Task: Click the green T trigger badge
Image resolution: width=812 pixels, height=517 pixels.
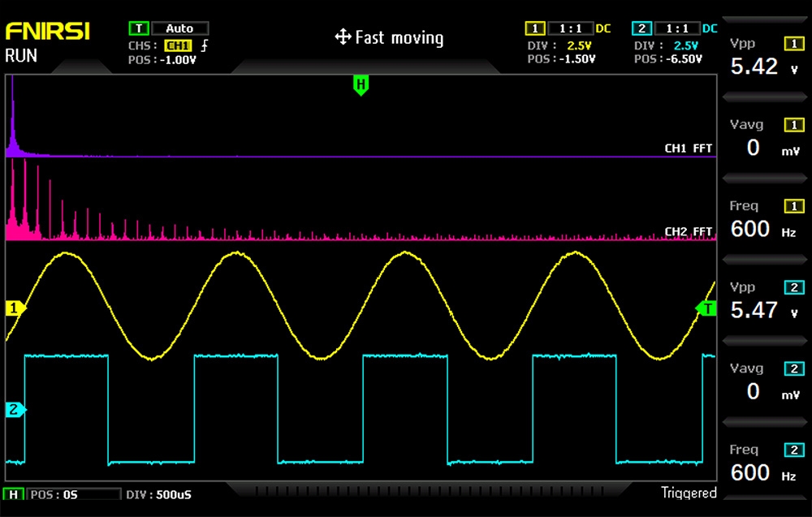Action: pos(137,28)
